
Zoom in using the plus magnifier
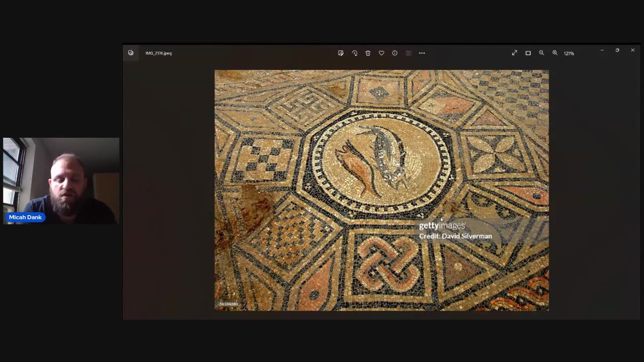click(x=555, y=53)
